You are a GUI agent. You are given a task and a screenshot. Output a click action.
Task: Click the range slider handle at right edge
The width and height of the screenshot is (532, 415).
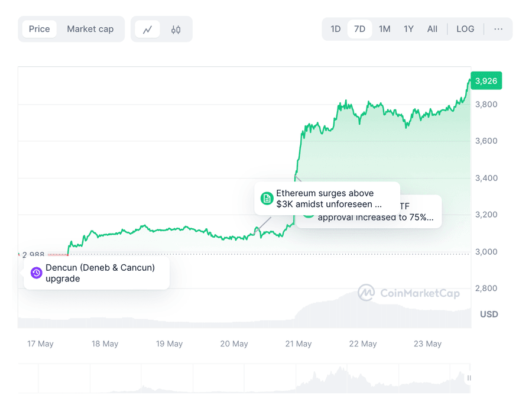[469, 378]
